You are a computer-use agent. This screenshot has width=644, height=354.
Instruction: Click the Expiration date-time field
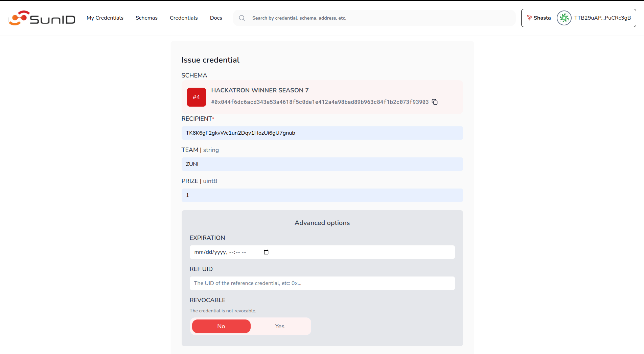[322, 252]
